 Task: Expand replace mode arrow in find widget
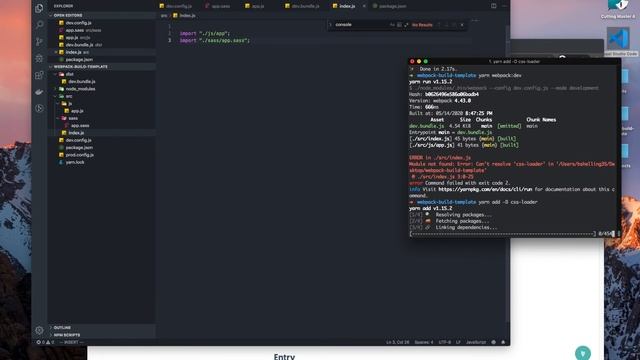tap(330, 25)
